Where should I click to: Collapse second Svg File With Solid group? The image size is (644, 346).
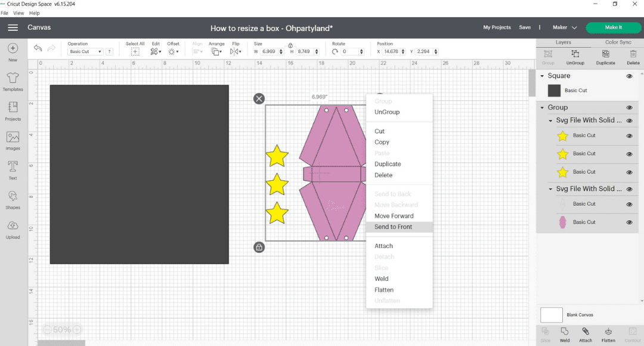[x=551, y=189]
